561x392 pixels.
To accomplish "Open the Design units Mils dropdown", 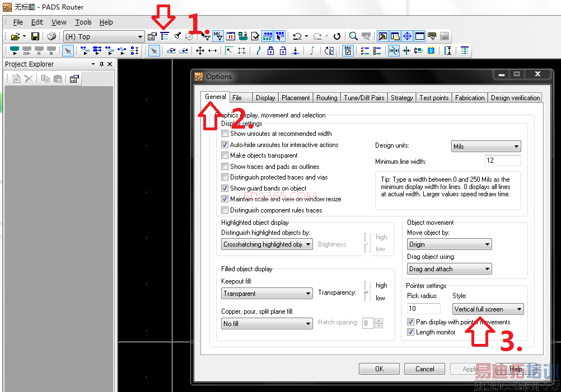I will [486, 146].
